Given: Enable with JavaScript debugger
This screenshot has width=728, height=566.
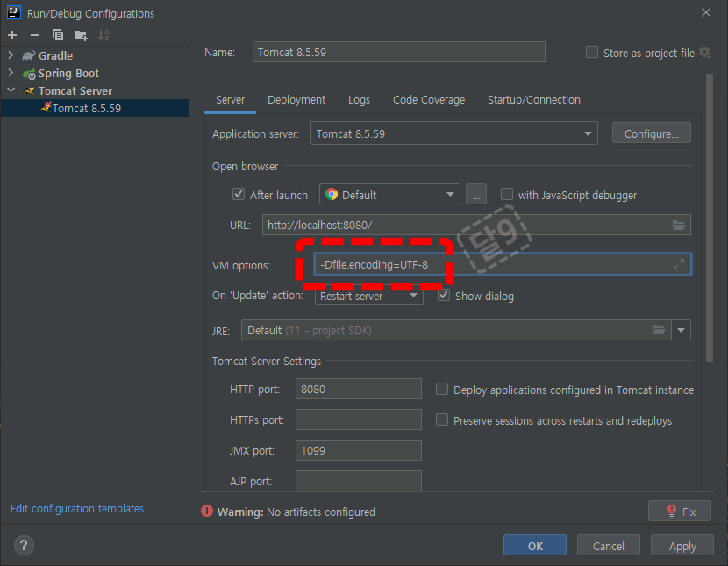Looking at the screenshot, I should coord(507,194).
